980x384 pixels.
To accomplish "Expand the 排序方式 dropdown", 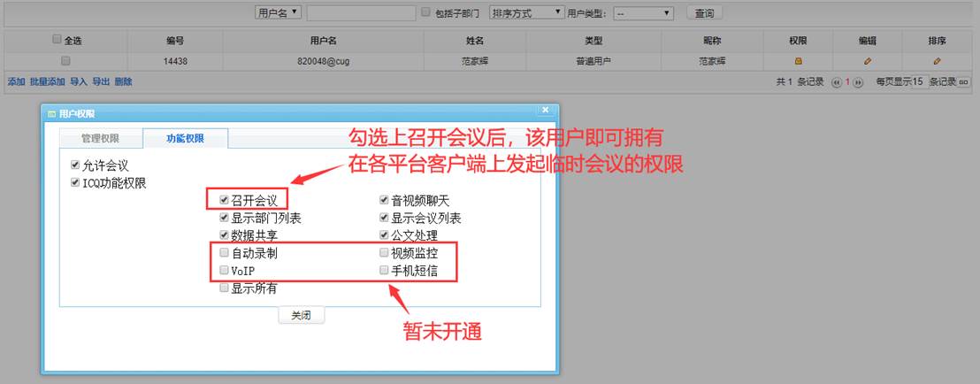I will (526, 12).
